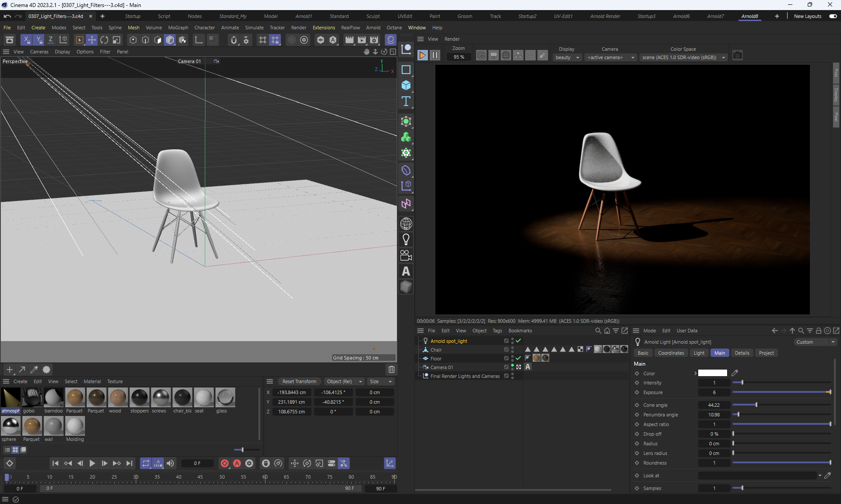Select the gobo material thumbnail
This screenshot has height=504, width=841.
(x=32, y=398)
